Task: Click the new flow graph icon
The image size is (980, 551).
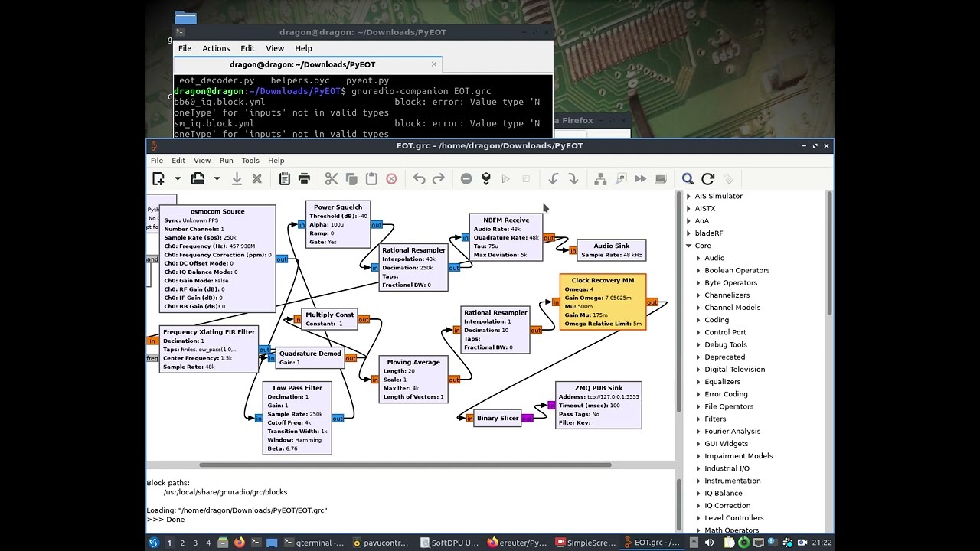Action: [x=158, y=179]
